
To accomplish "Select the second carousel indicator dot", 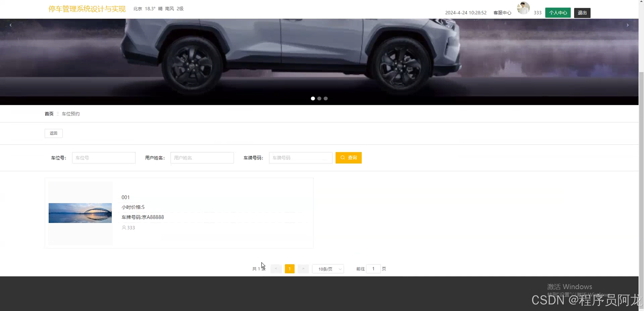I will [x=319, y=98].
